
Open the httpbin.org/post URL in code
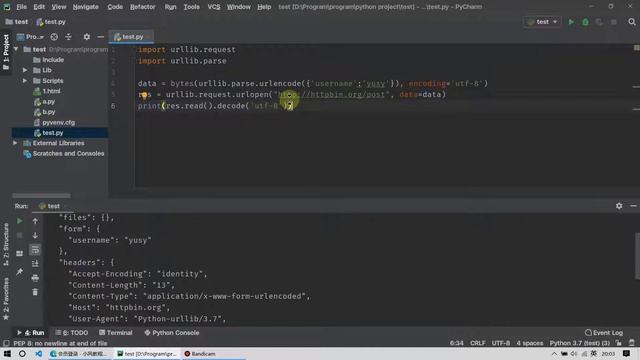pyautogui.click(x=331, y=95)
